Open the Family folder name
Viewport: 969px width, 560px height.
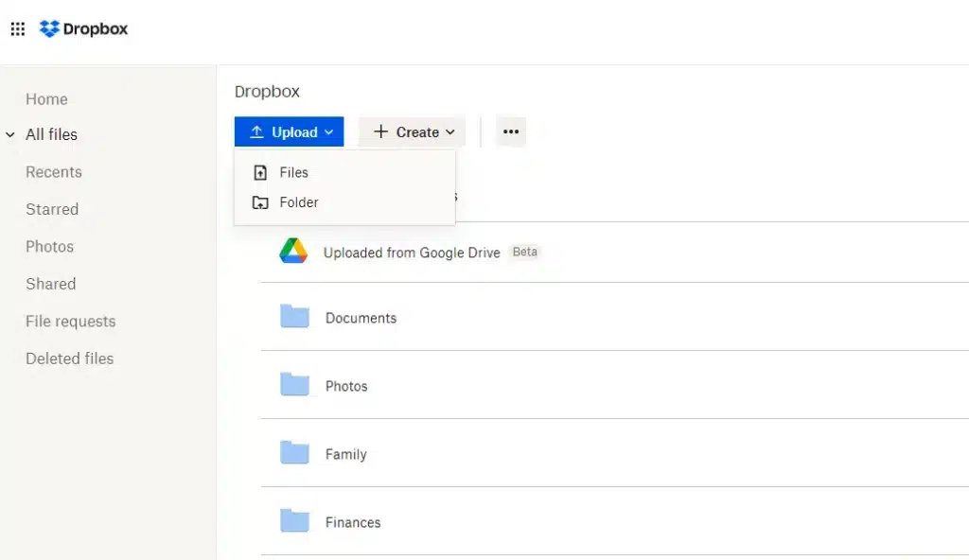click(346, 454)
